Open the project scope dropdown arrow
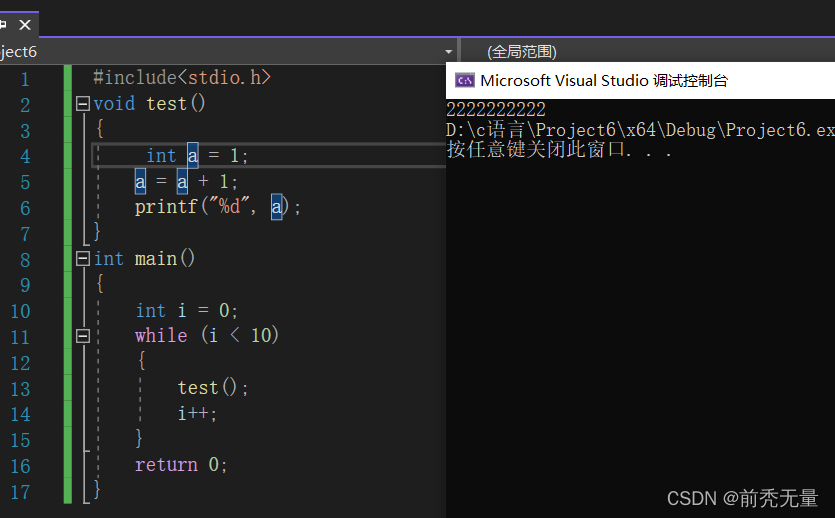 pos(448,52)
